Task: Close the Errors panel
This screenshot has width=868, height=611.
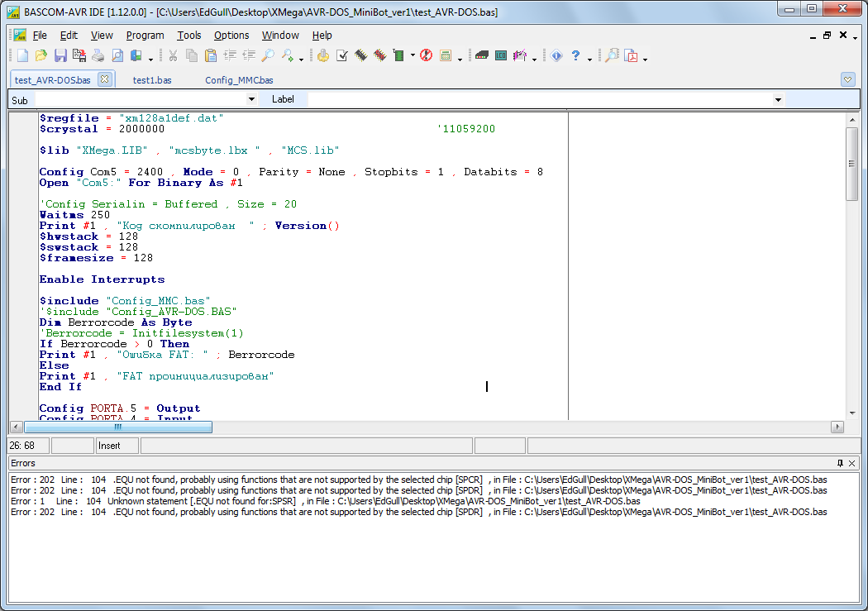Action: click(x=852, y=463)
